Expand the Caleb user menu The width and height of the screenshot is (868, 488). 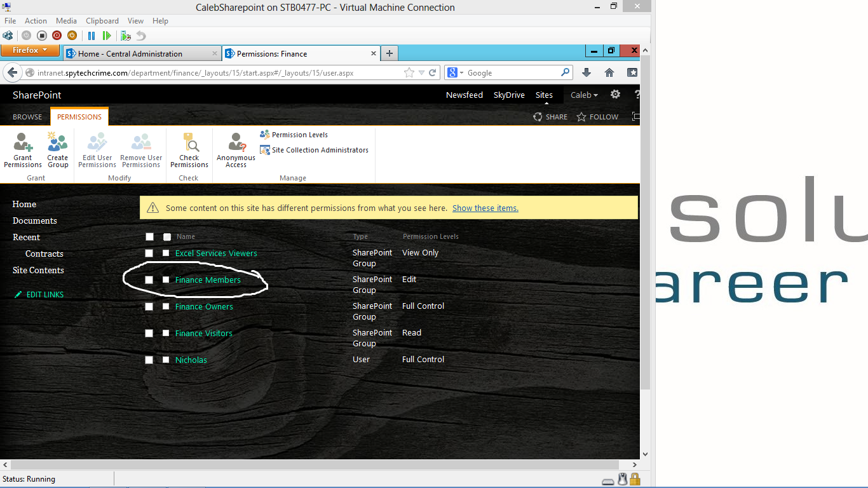pyautogui.click(x=584, y=95)
